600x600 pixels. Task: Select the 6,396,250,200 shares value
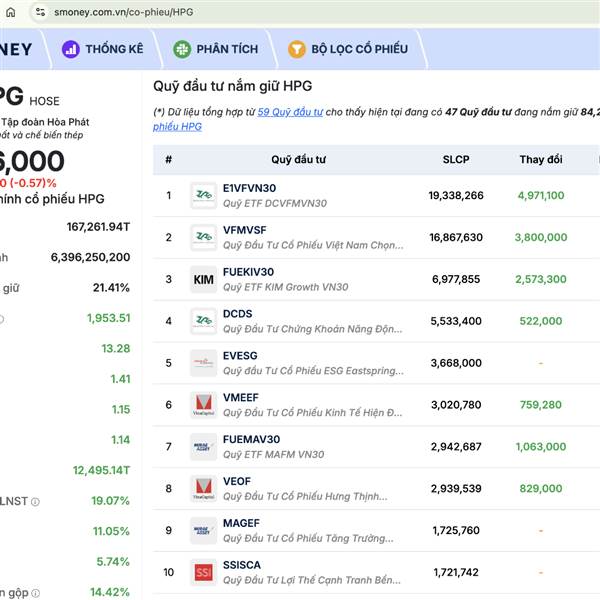tap(90, 257)
